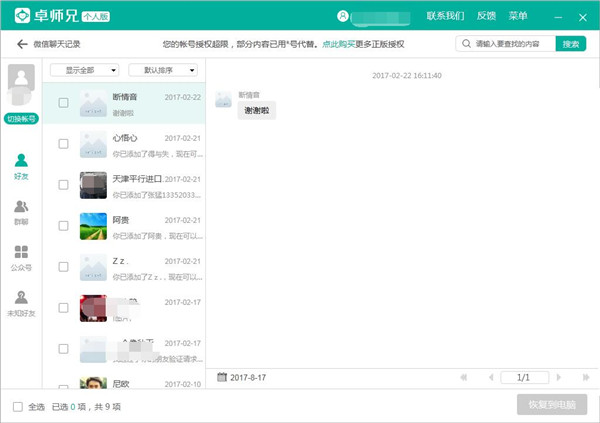
Task: Open the user account avatar icon
Action: 343,16
